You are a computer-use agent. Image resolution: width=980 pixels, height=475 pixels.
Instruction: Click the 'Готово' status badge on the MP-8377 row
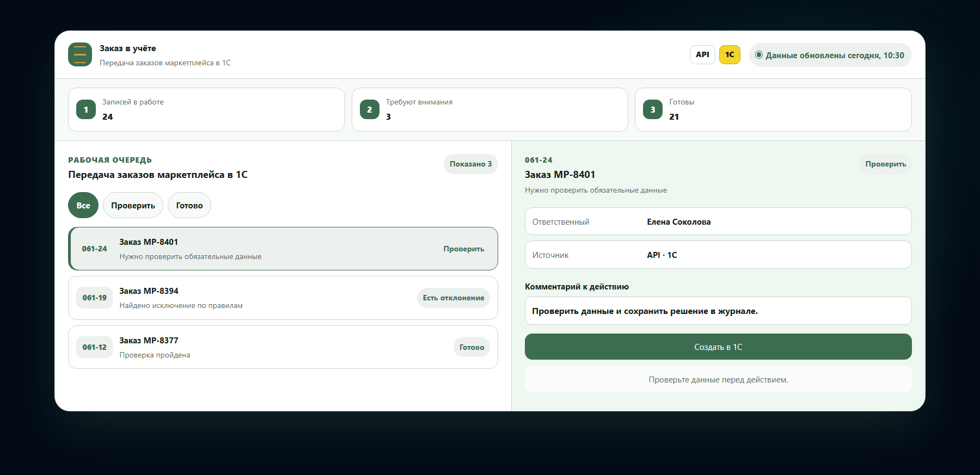coord(471,347)
